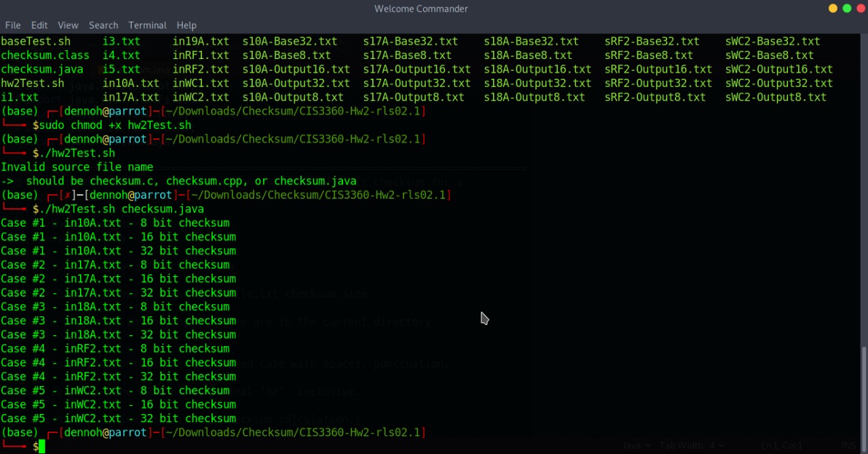
Task: Minimize the terminal with the yellow button
Action: [x=833, y=9]
